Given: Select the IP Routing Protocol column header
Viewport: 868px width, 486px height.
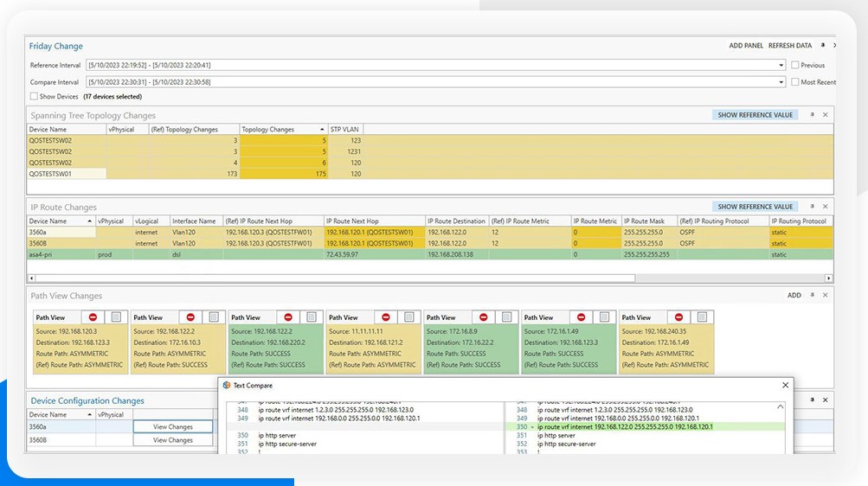Looking at the screenshot, I should coord(800,221).
